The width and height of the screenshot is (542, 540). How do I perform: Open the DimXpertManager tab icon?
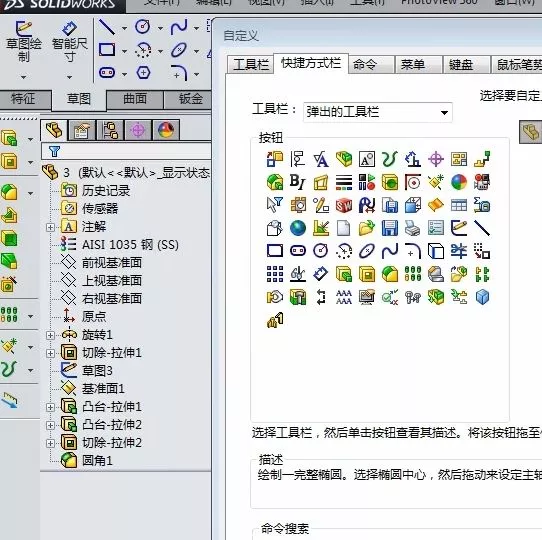point(138,130)
